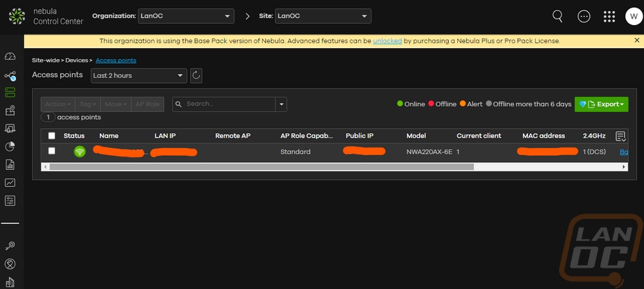
Task: Sort by Status column header
Action: coord(74,135)
